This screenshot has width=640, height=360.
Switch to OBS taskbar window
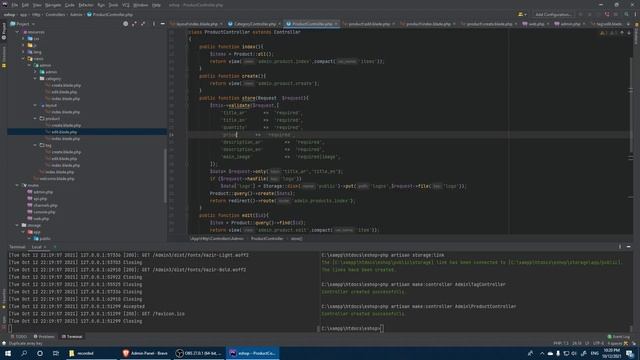point(199,353)
